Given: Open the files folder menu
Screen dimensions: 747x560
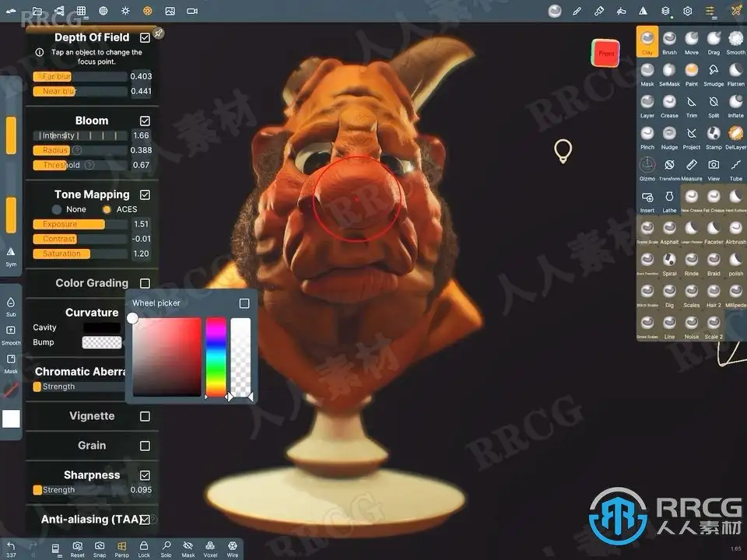Looking at the screenshot, I should coord(37,11).
